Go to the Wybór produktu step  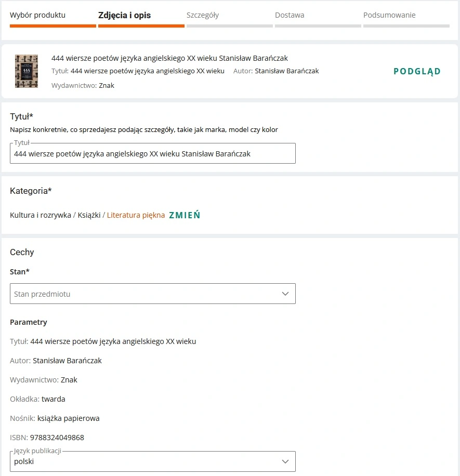(38, 15)
